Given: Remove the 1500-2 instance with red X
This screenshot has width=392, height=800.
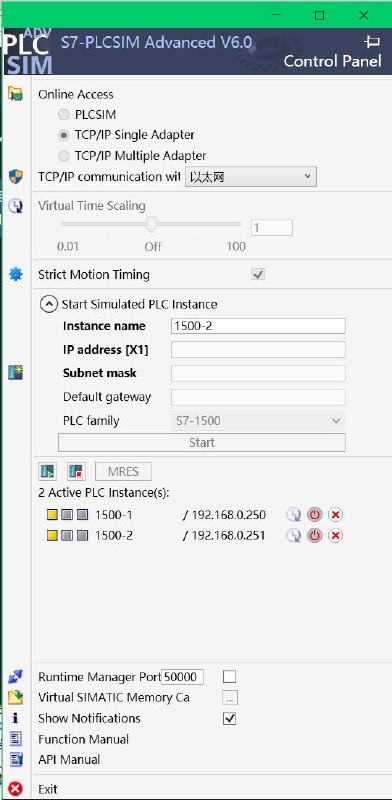Looking at the screenshot, I should click(x=335, y=535).
